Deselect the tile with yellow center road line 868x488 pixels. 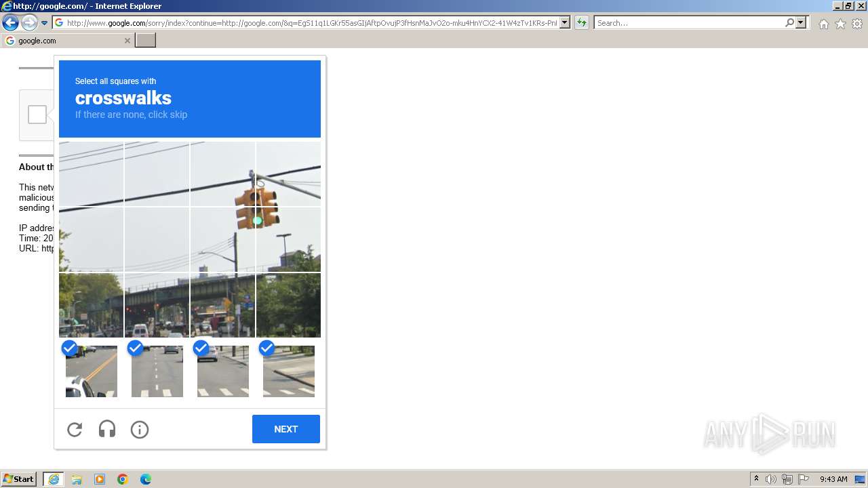pyautogui.click(x=92, y=371)
